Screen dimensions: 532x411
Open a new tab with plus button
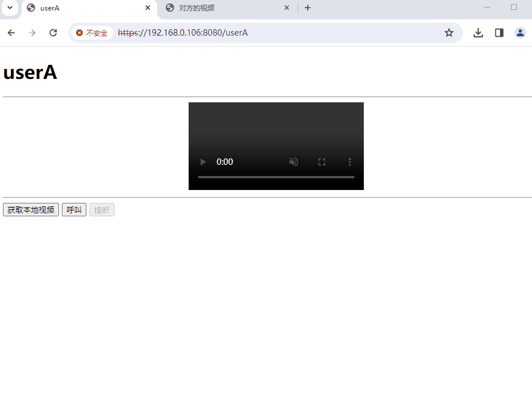(x=308, y=8)
